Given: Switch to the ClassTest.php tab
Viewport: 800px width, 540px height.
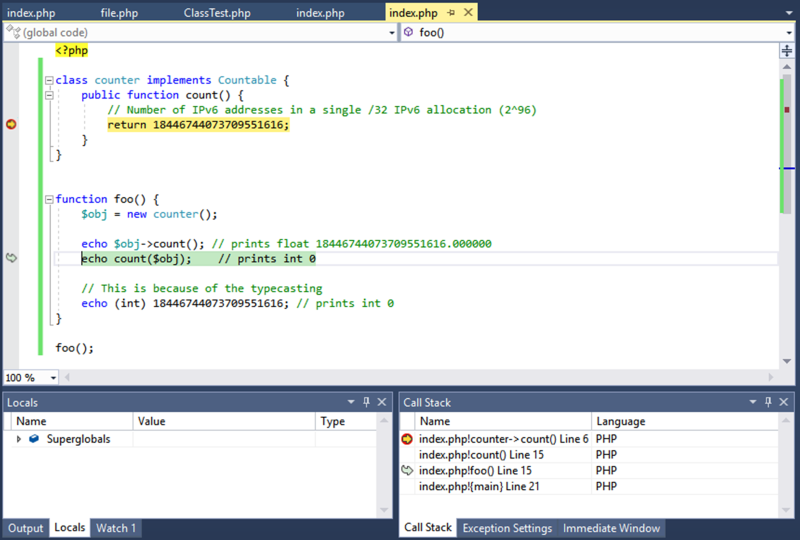Looking at the screenshot, I should [217, 13].
